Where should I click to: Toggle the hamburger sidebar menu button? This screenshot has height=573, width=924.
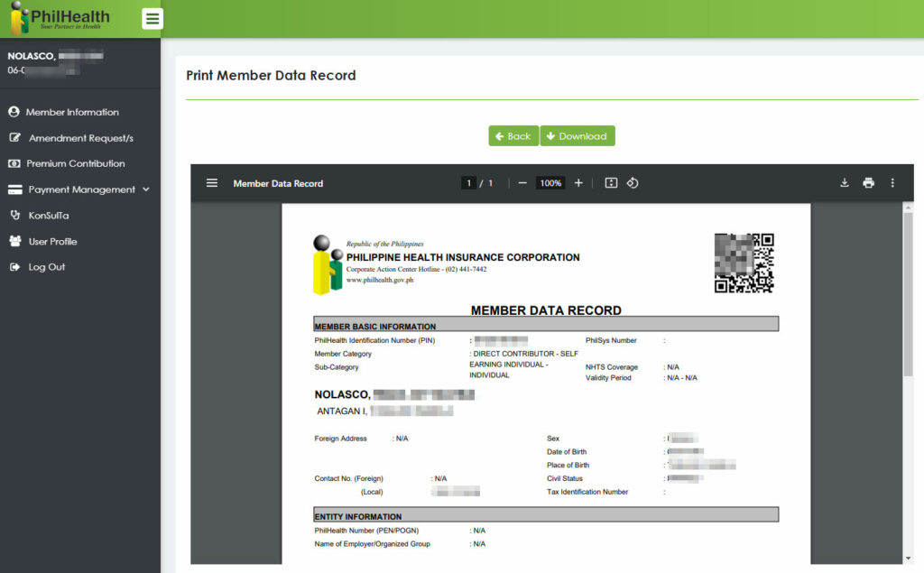152,18
